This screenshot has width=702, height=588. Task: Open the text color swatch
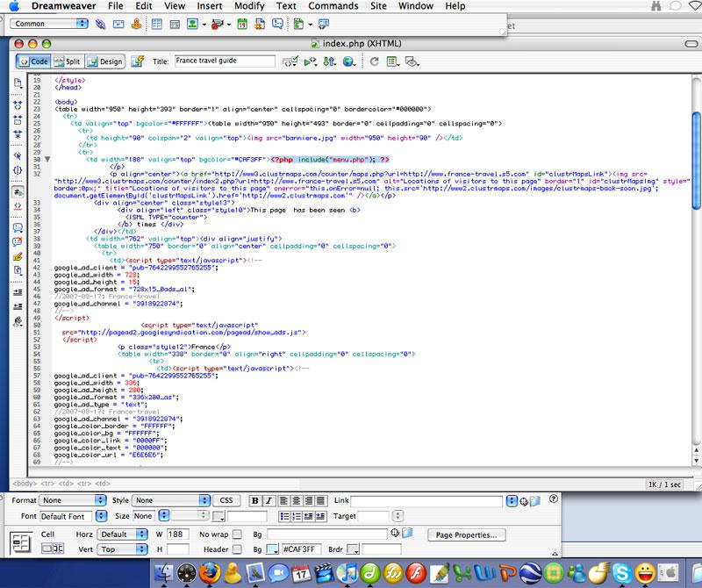pos(218,516)
